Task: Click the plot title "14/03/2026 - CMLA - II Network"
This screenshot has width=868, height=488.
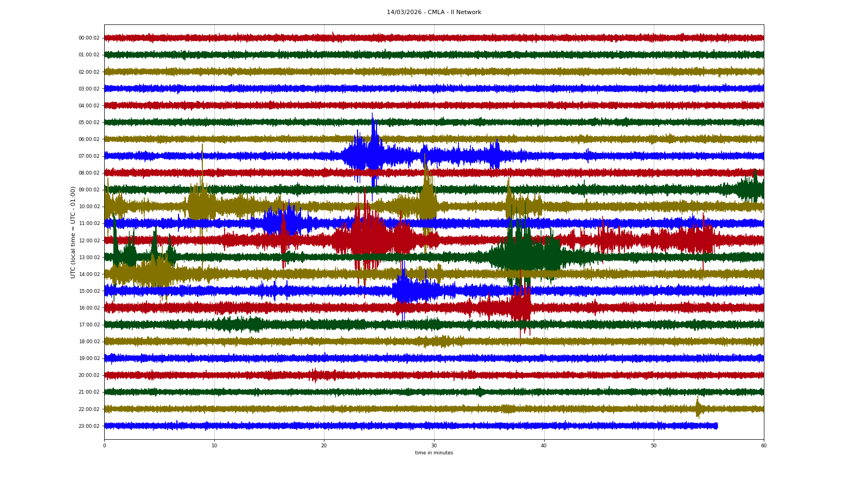Action: (x=433, y=12)
